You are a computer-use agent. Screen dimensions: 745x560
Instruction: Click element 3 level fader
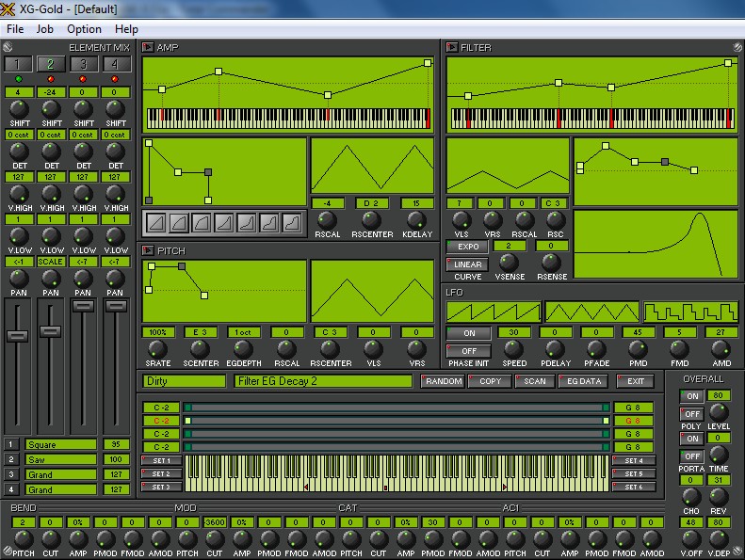pos(83,306)
